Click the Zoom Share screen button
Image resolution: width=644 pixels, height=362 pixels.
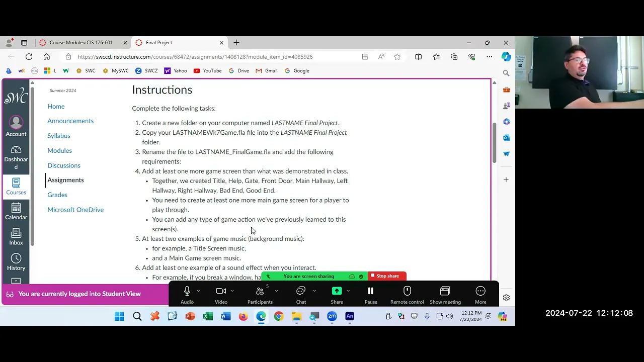click(x=337, y=295)
